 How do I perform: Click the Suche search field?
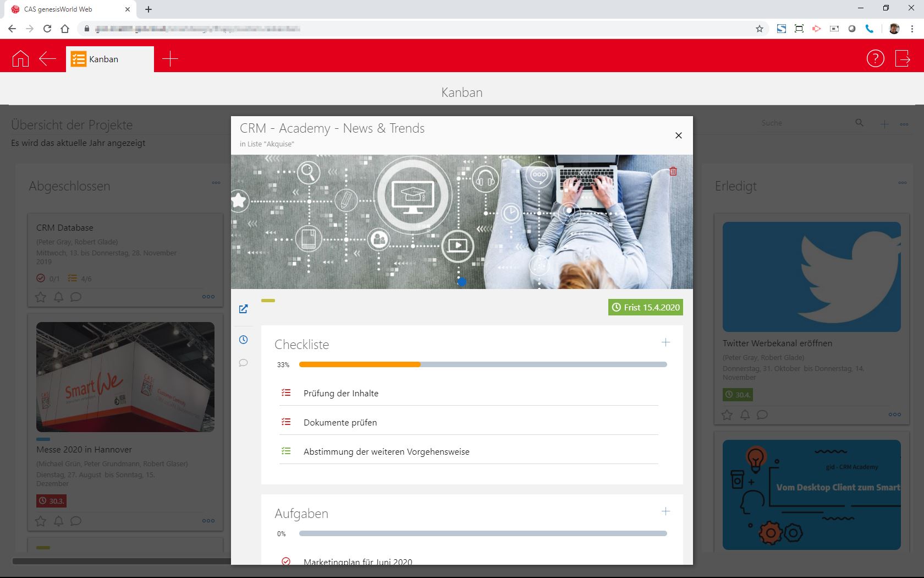click(805, 123)
